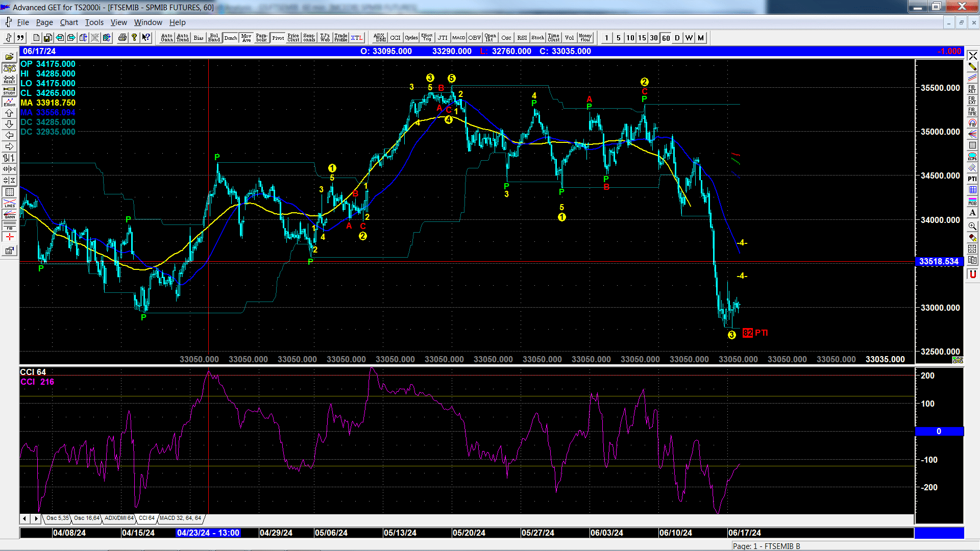Click the text 'A' annotation tool icon
The width and height of the screenshot is (980, 551).
pyautogui.click(x=972, y=213)
